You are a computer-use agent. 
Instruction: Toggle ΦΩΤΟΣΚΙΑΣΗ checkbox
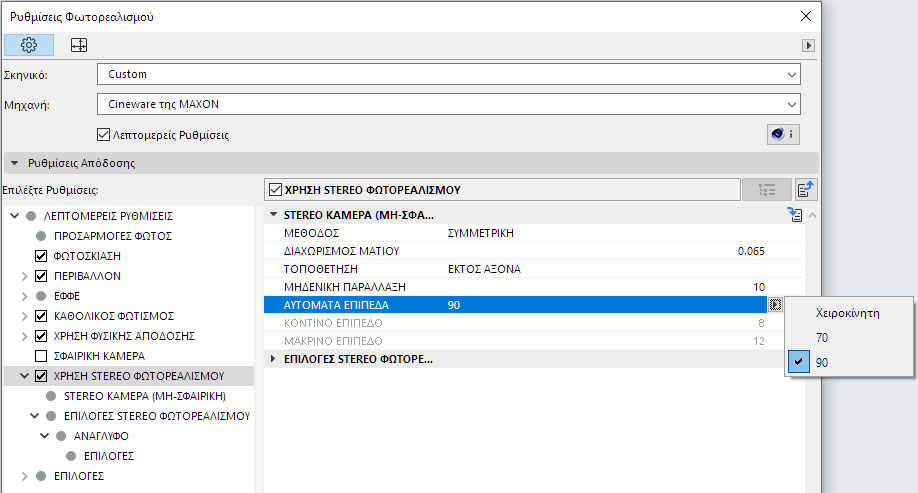[41, 256]
